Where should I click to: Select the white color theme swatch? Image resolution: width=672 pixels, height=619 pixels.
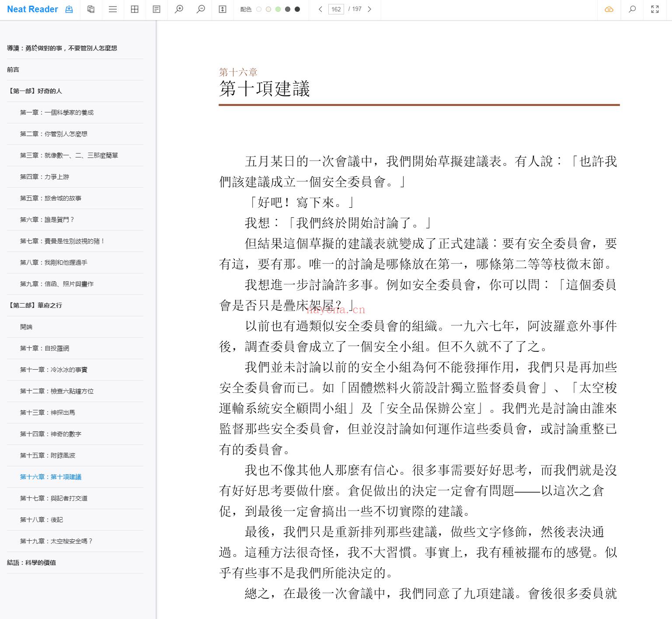(259, 9)
